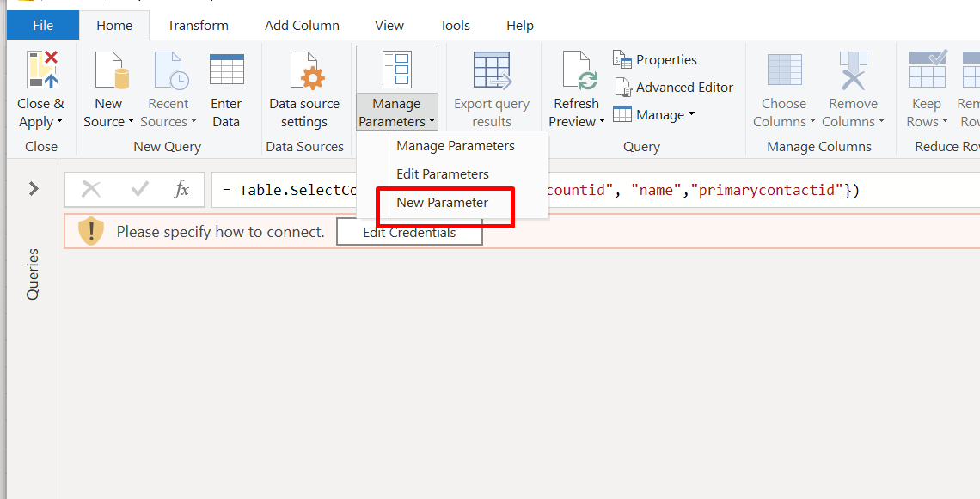Image resolution: width=980 pixels, height=499 pixels.
Task: Open the Add Column tab
Action: [302, 26]
